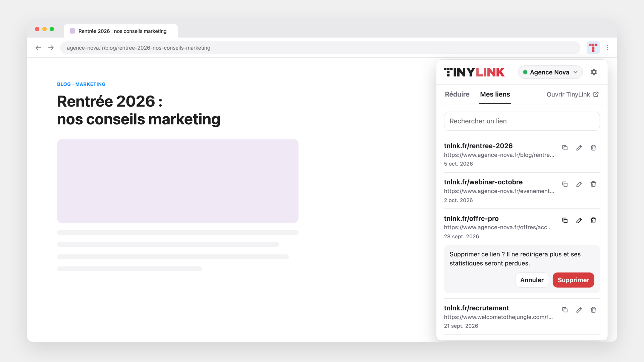The height and width of the screenshot is (362, 644).
Task: Open TinyLink settings gear
Action: [x=594, y=72]
